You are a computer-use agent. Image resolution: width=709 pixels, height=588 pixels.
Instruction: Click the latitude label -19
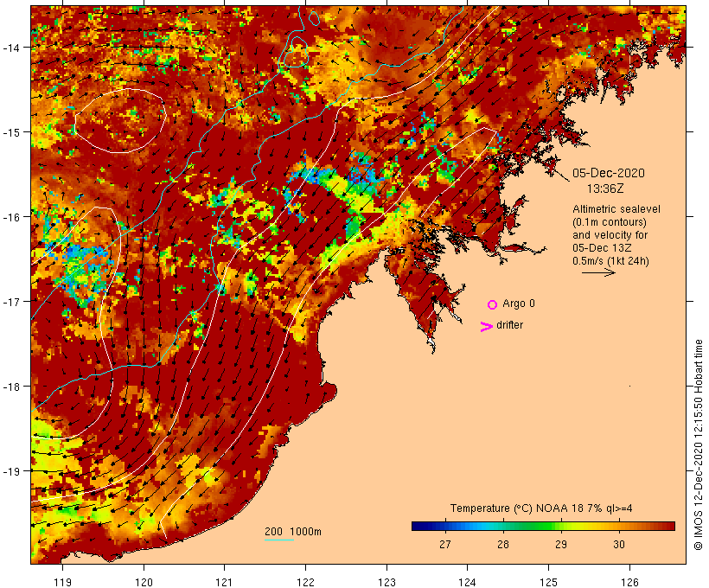pyautogui.click(x=11, y=471)
